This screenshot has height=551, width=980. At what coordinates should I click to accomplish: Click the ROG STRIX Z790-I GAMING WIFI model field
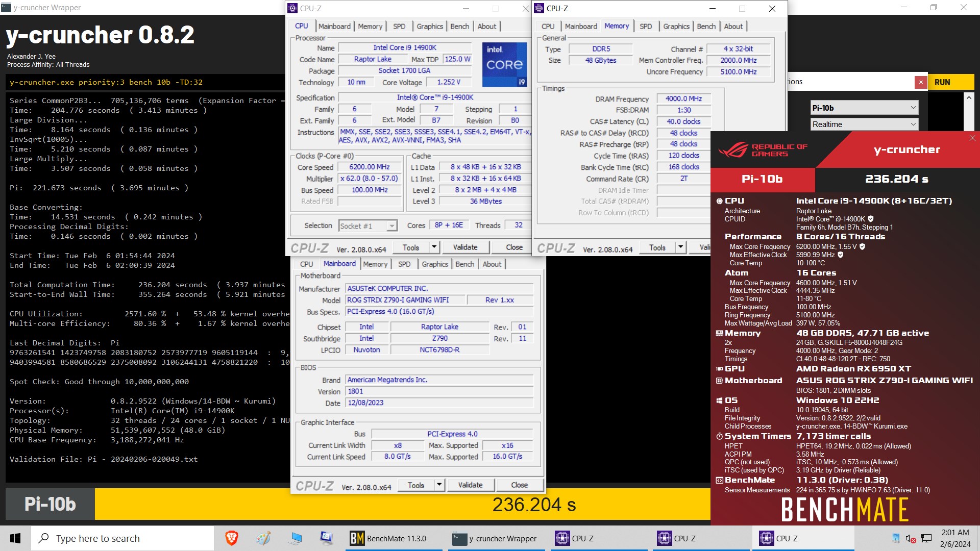(405, 300)
